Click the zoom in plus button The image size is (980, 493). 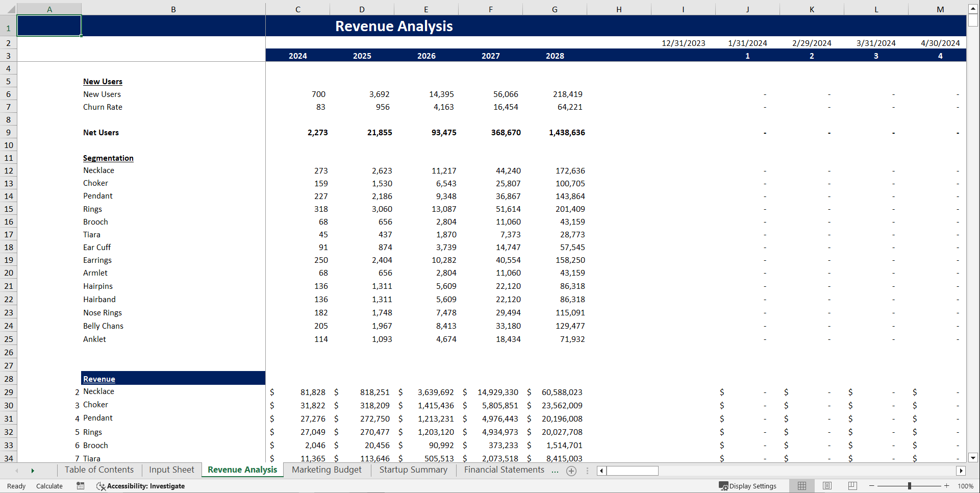tap(947, 486)
